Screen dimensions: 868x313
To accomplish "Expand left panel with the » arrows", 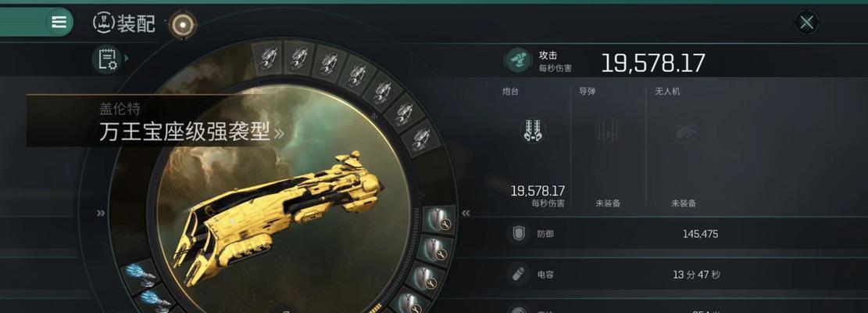I will click(x=101, y=213).
